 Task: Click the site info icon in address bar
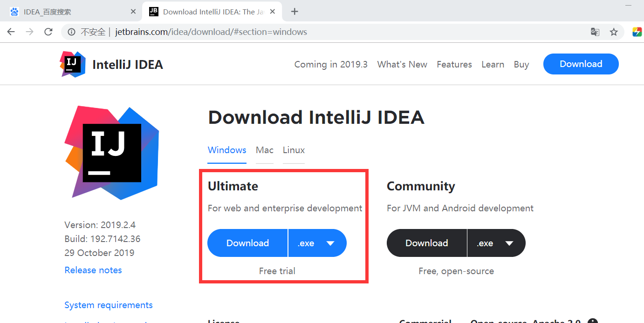tap(71, 32)
